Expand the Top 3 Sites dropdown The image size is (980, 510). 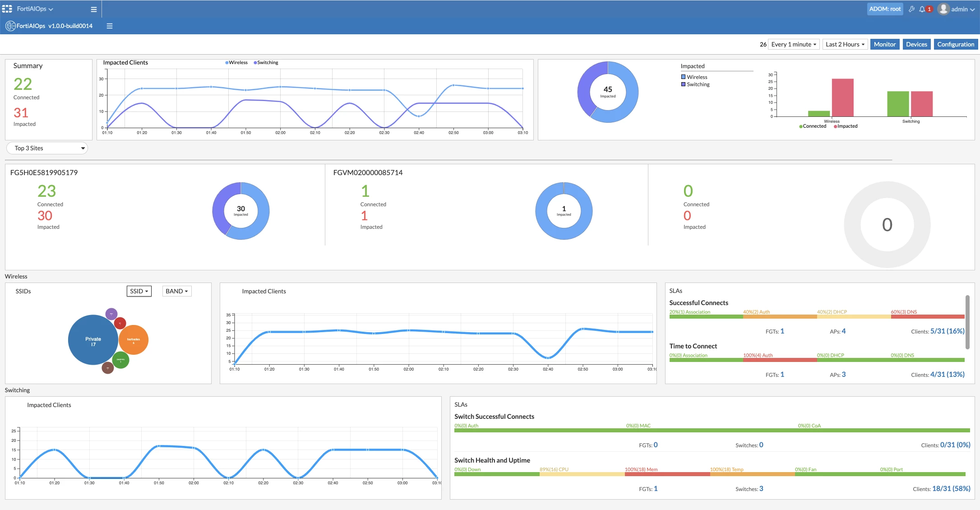(47, 148)
